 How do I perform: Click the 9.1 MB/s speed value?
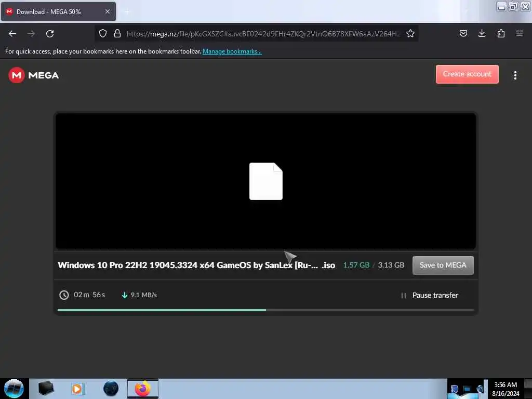144,295
